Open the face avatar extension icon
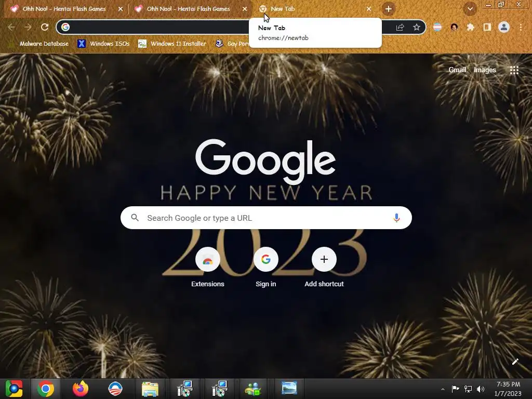The image size is (532, 399). click(454, 27)
